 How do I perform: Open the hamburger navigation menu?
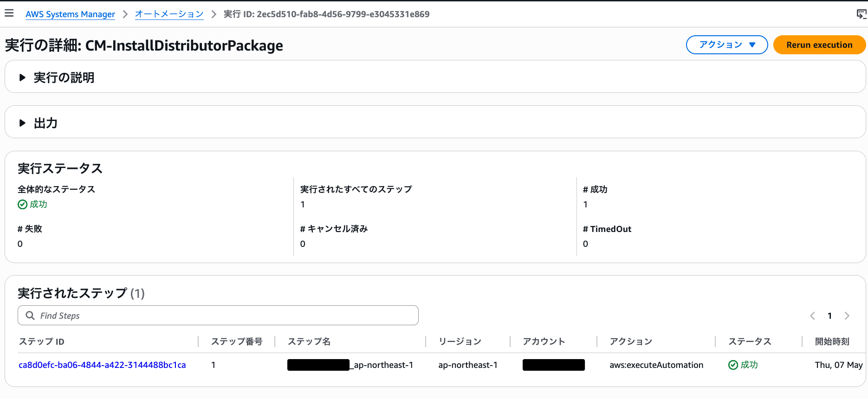tap(9, 13)
